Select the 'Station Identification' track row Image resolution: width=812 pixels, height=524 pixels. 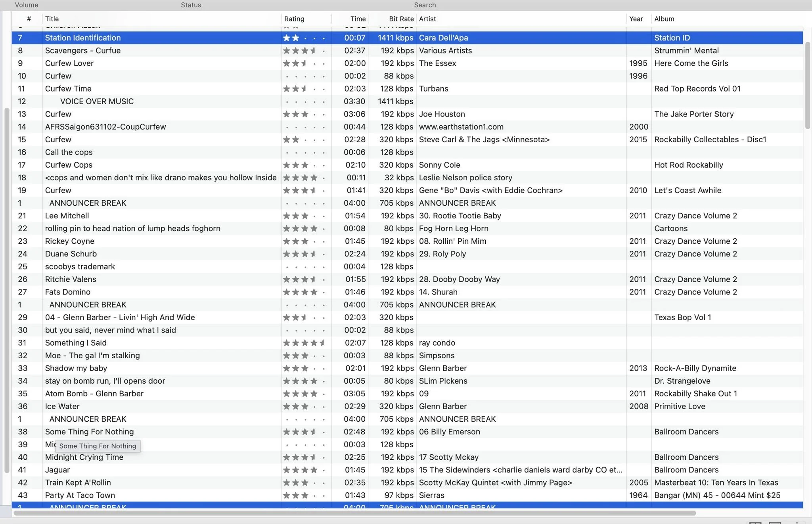pyautogui.click(x=407, y=38)
